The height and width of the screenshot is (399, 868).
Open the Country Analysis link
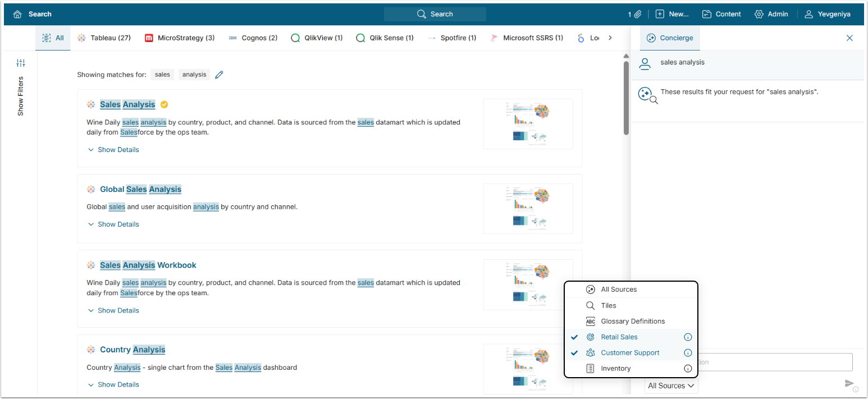(133, 350)
